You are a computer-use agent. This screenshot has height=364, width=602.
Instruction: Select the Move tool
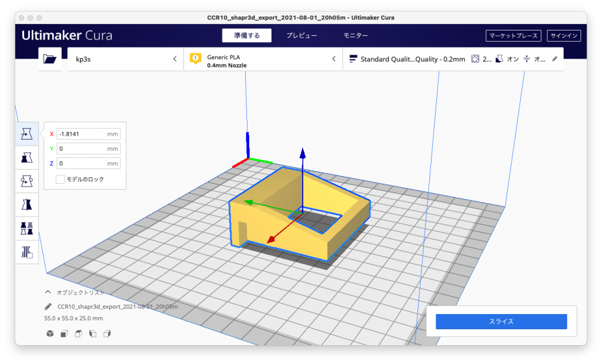tap(27, 134)
